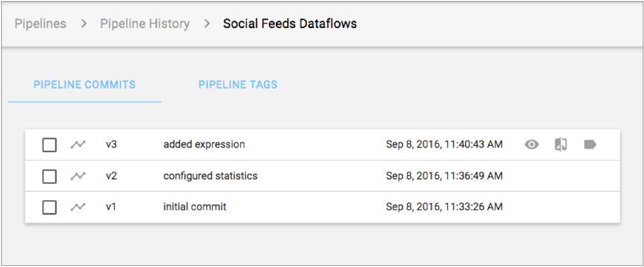
Task: Open the Pipeline Commits tab
Action: point(84,85)
